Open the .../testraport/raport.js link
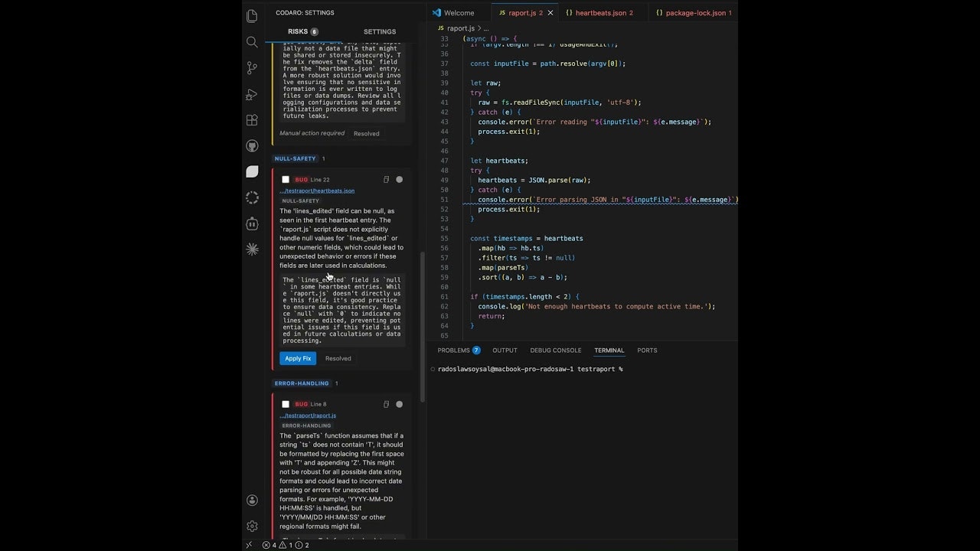The image size is (980, 551). (x=308, y=416)
